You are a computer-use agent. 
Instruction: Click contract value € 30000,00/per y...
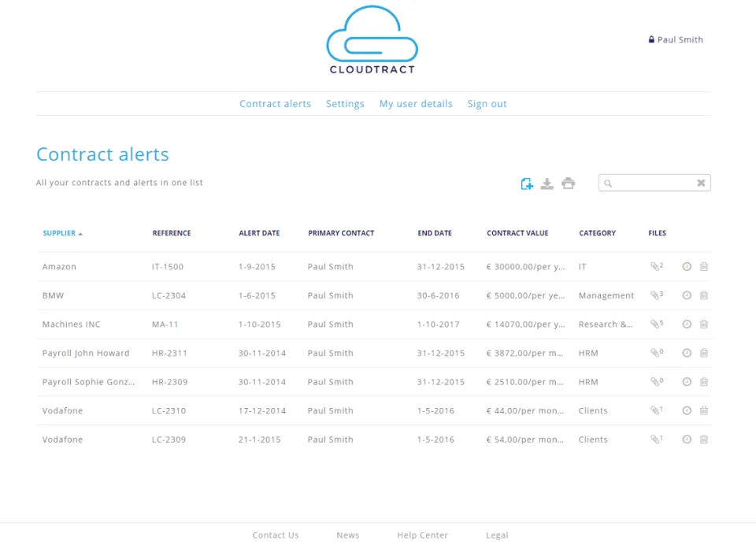coord(525,266)
